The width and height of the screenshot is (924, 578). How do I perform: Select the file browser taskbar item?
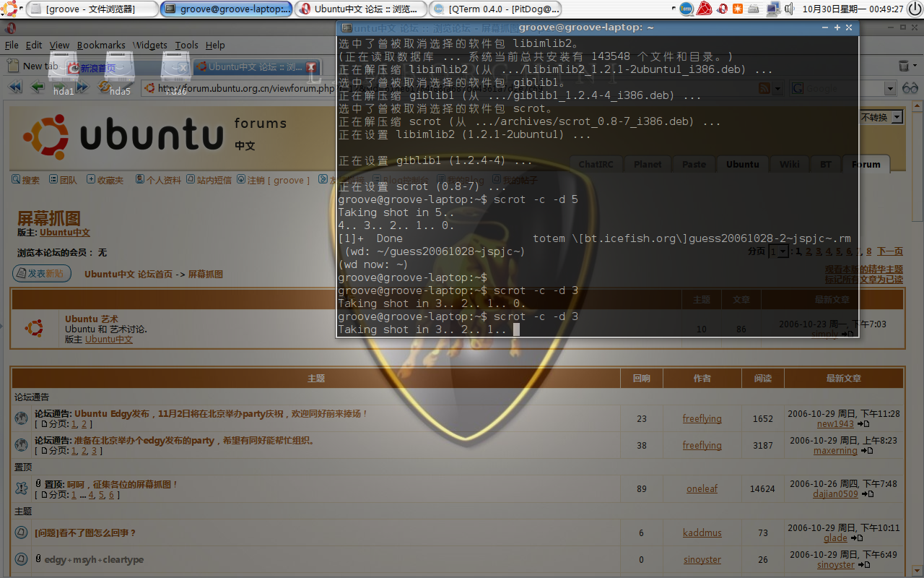click(92, 9)
